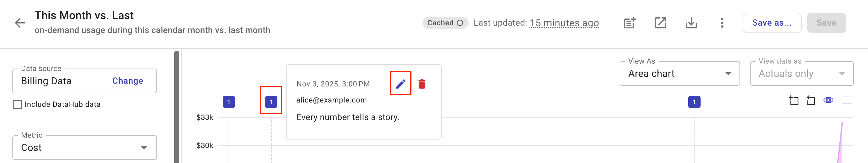
Task: Click the first rotate-crop chart icon
Action: pos(794,100)
